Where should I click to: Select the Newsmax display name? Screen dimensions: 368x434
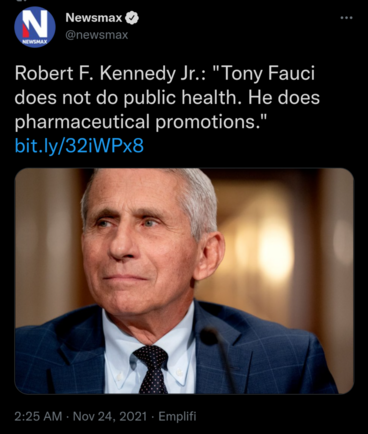click(x=94, y=18)
